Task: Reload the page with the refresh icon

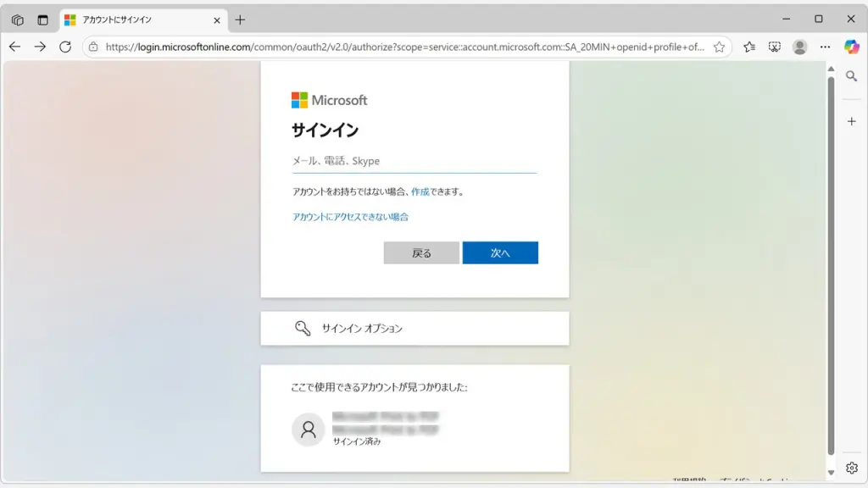Action: [x=65, y=47]
